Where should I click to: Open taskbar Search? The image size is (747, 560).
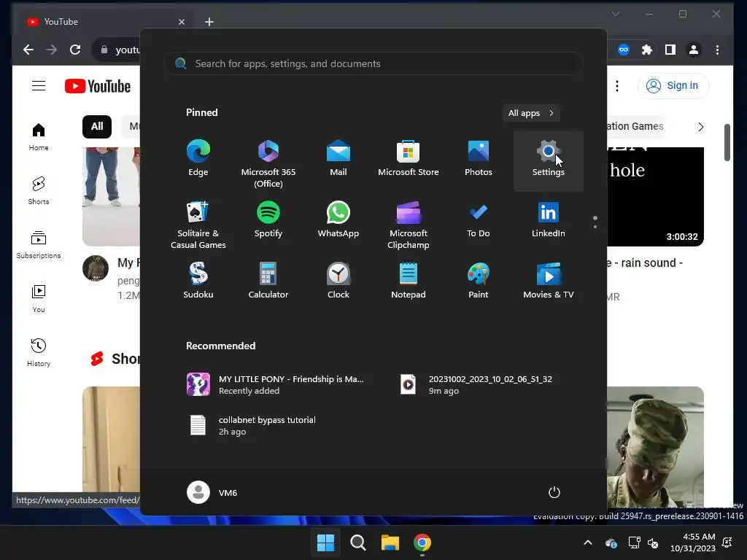[x=357, y=542]
